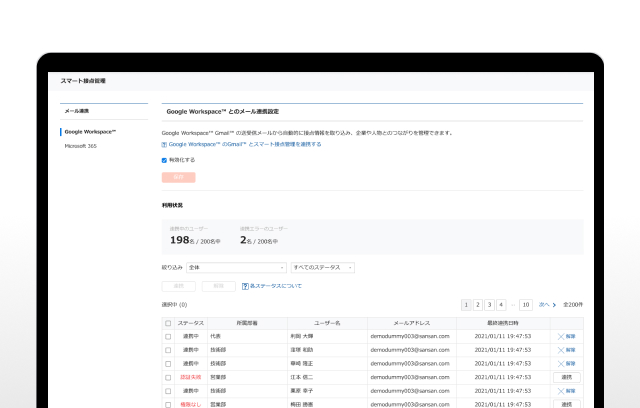Click email address in the 認証失敗 row
The image size is (640, 408).
click(x=410, y=377)
